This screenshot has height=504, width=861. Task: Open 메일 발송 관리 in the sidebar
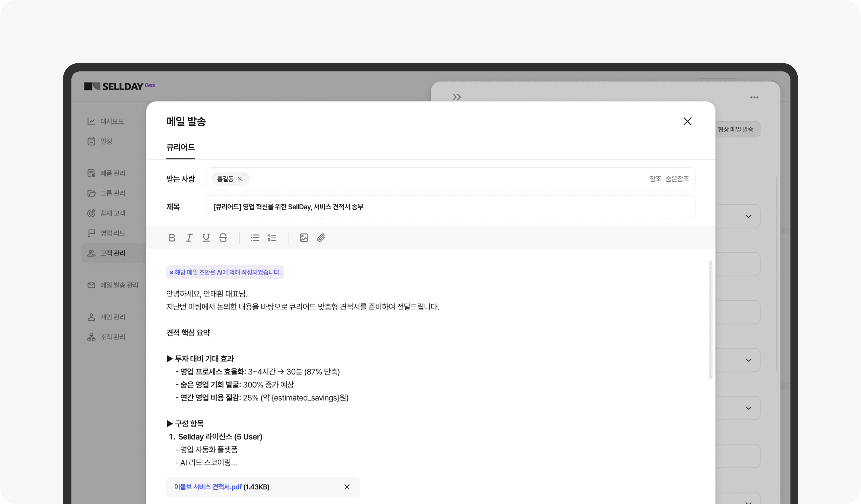pyautogui.click(x=113, y=285)
